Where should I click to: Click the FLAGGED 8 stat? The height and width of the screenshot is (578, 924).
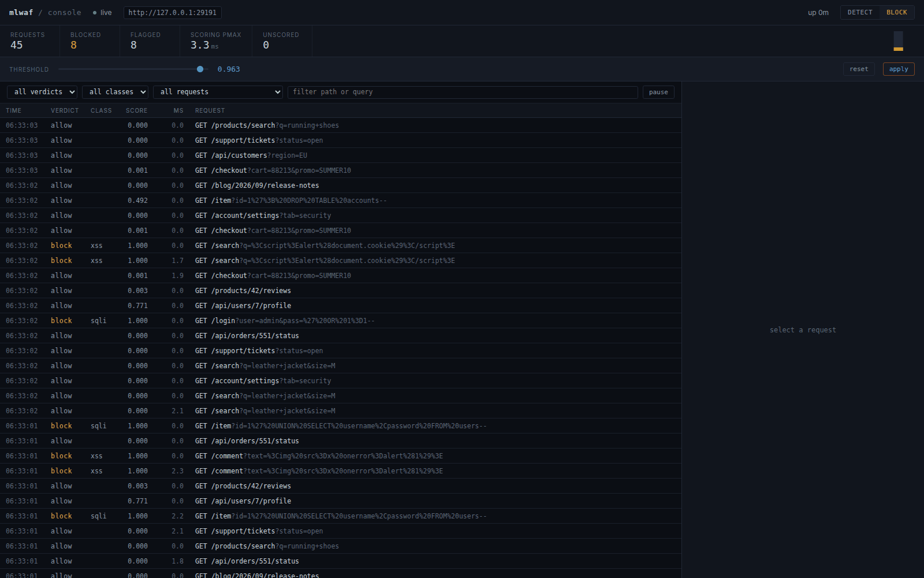coord(150,41)
